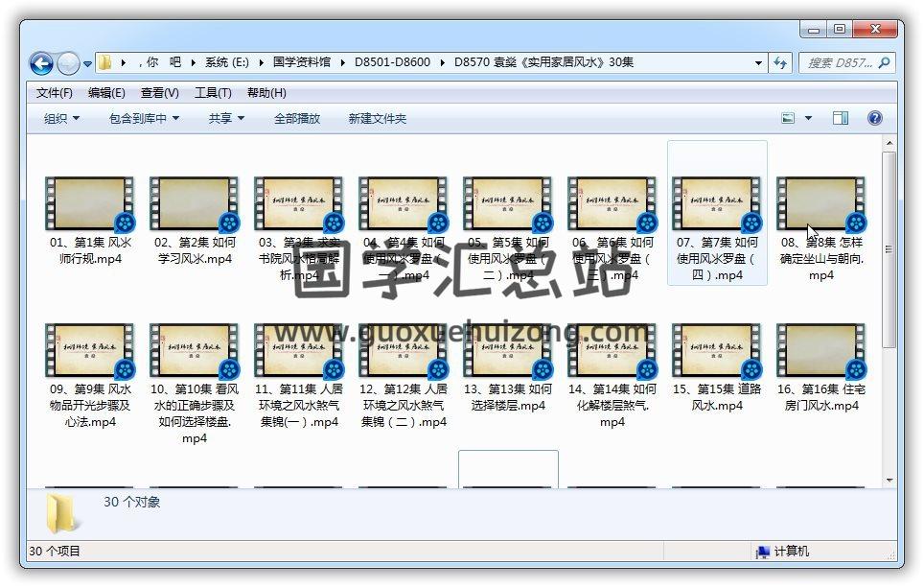Minimize the explorer window

pyautogui.click(x=813, y=29)
